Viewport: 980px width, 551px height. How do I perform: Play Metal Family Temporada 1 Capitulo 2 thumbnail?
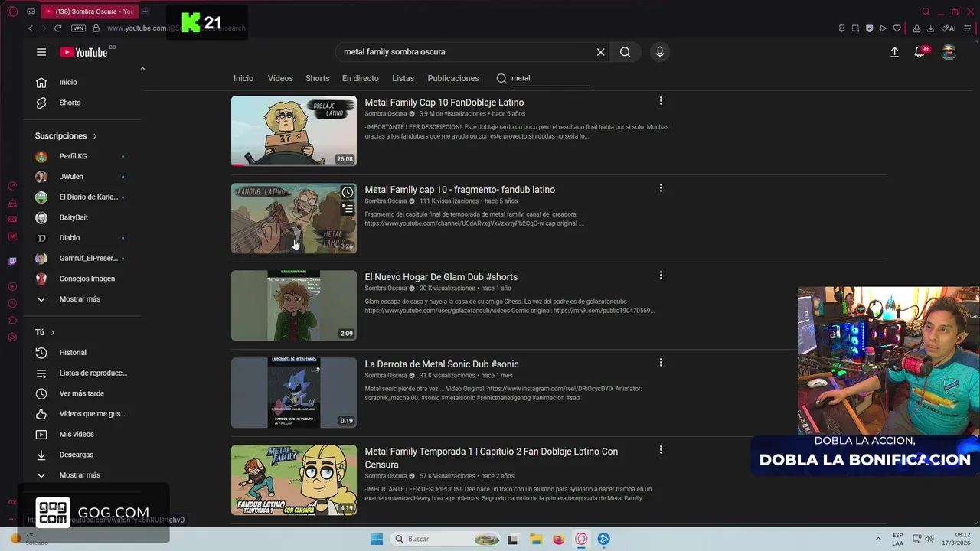pos(294,480)
